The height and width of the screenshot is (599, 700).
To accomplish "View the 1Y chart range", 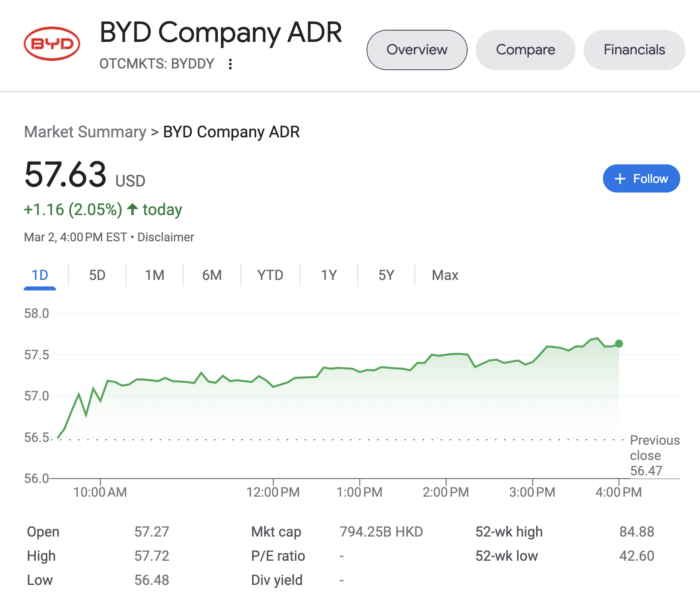I will pos(329,276).
